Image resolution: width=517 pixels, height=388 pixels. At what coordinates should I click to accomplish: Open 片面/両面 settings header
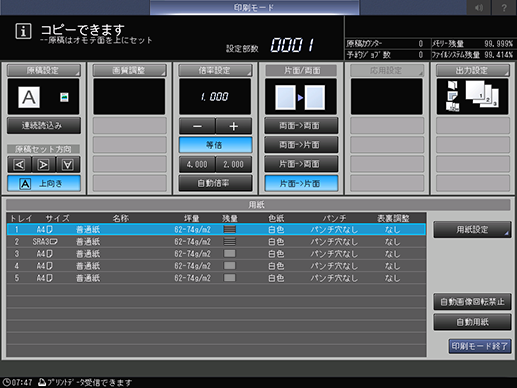(301, 70)
